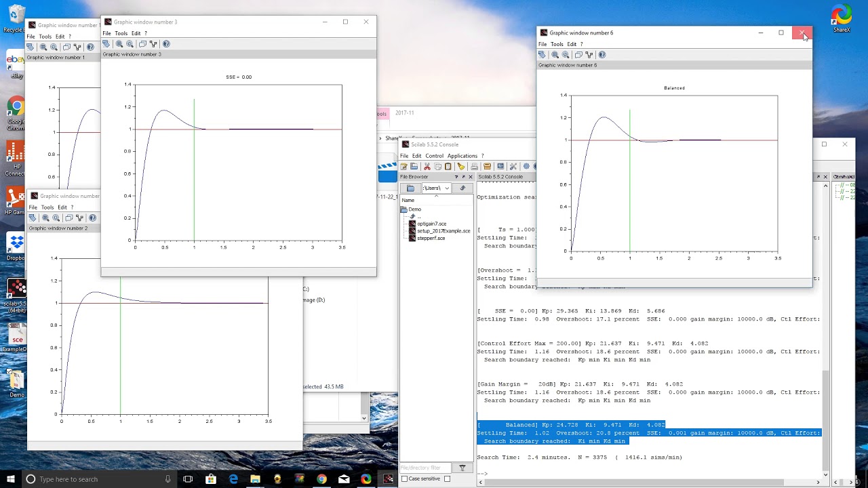The width and height of the screenshot is (868, 488).
Task: File Browser panel help question icon
Action: pyautogui.click(x=456, y=177)
